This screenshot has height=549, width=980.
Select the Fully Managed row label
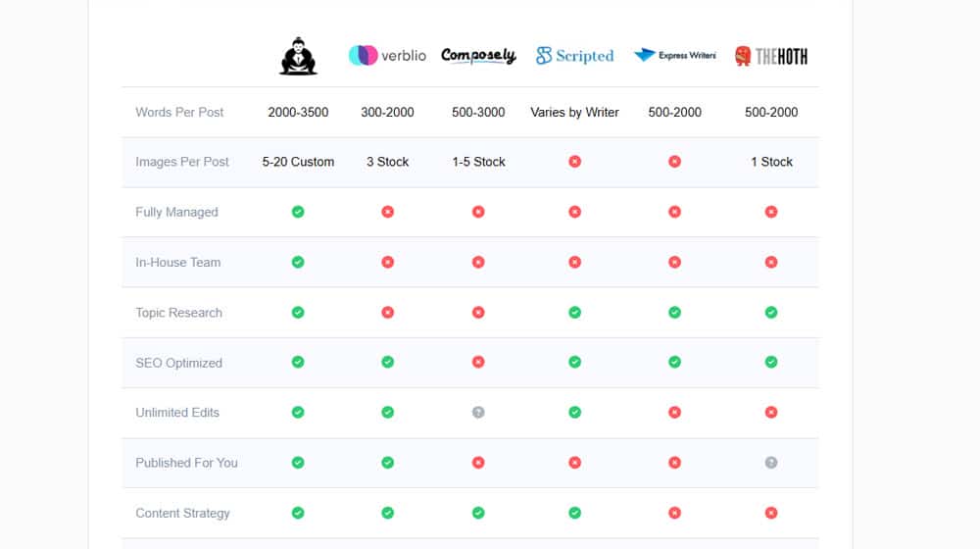tap(176, 212)
